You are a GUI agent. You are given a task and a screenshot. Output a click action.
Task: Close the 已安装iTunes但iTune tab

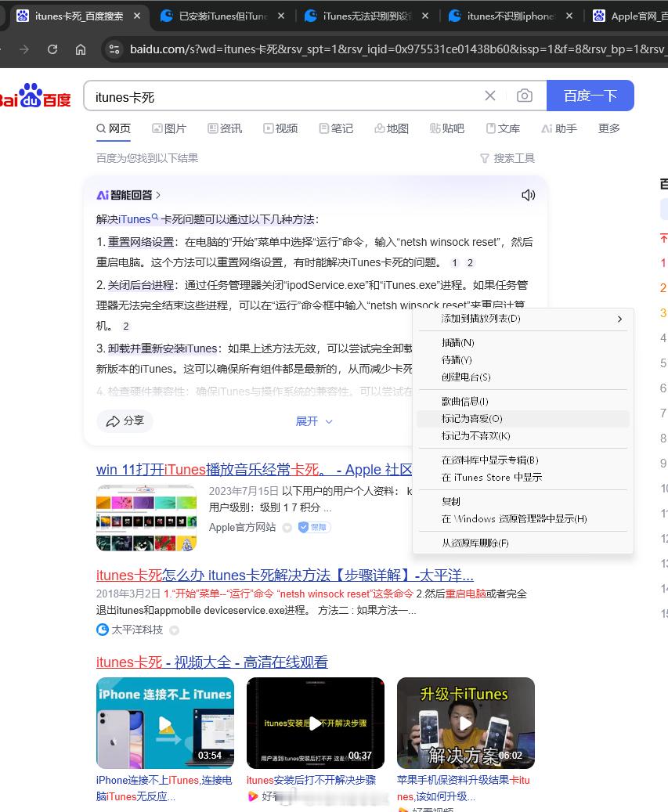pos(280,16)
